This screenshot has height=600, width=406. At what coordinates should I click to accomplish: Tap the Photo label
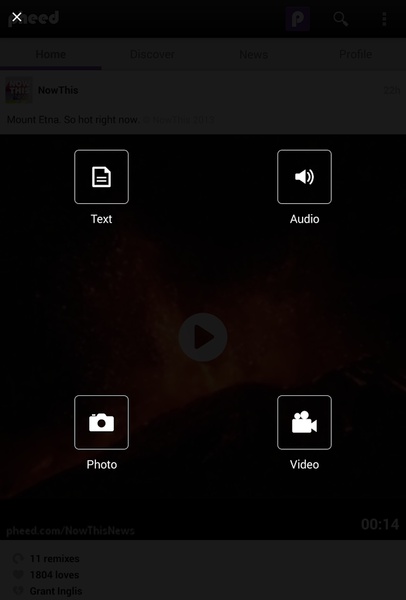[101, 465]
